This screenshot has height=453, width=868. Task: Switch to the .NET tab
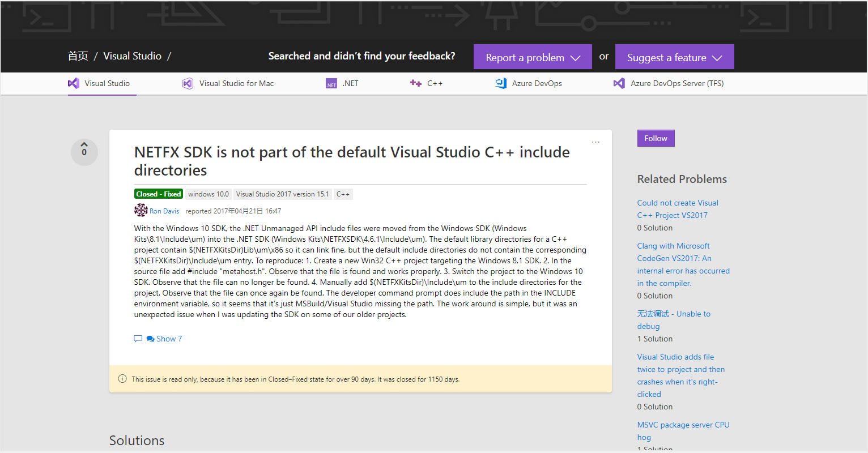[x=342, y=83]
